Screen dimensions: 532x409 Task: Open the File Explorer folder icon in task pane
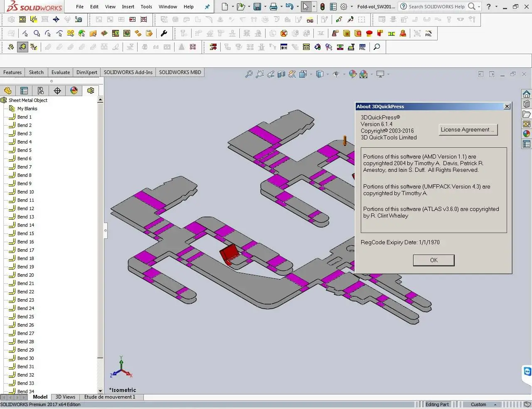click(x=527, y=114)
